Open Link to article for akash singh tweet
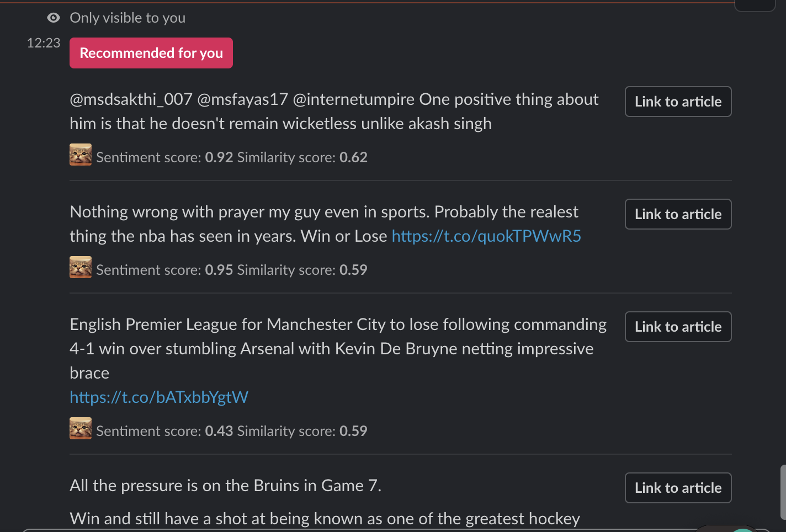This screenshot has height=532, width=786. pos(678,102)
